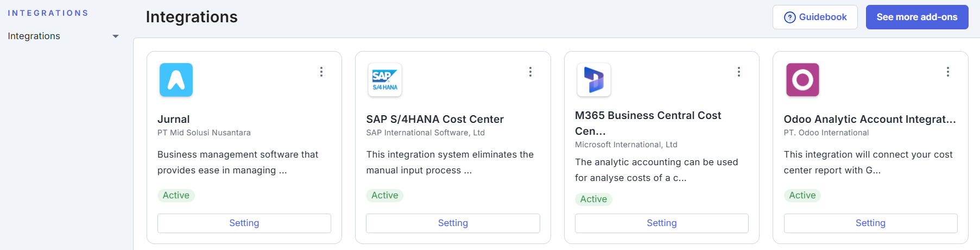This screenshot has height=250, width=980.
Task: Click the Odoo logo icon
Action: point(802,80)
